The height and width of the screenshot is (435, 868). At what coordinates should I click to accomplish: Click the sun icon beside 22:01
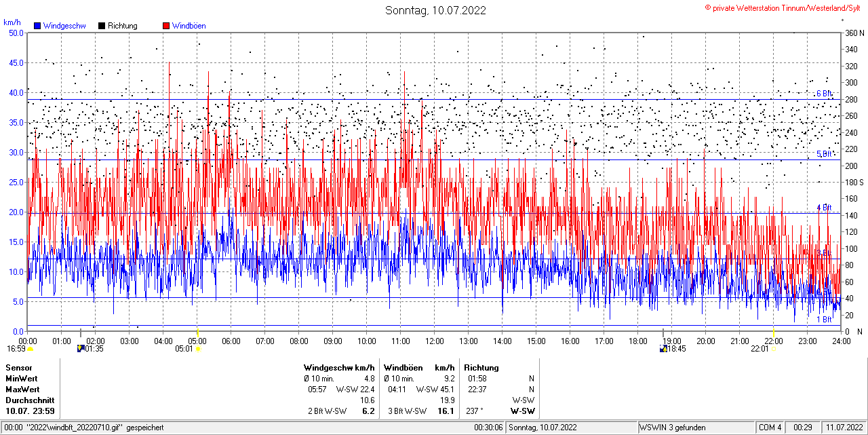click(773, 349)
